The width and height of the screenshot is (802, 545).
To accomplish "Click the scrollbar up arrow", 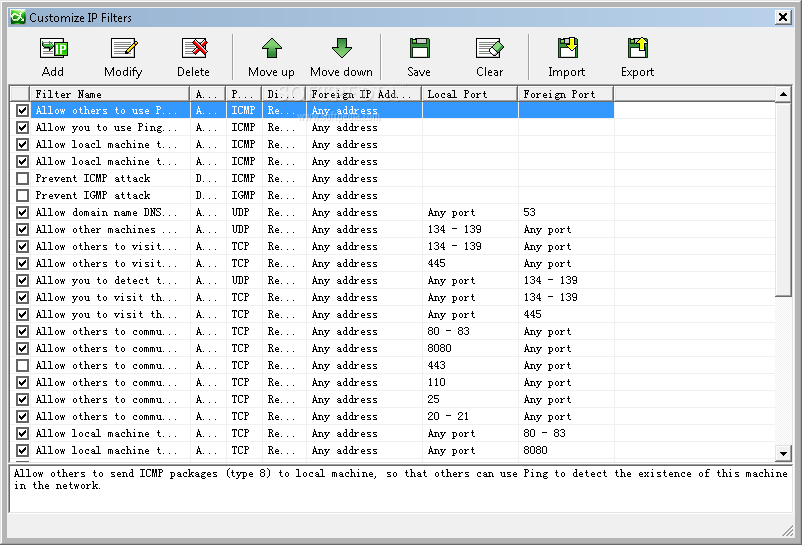I will pos(783,94).
